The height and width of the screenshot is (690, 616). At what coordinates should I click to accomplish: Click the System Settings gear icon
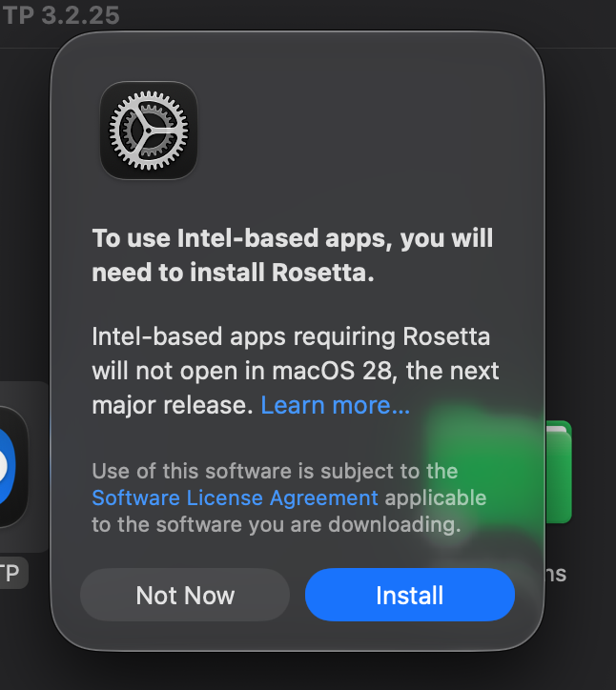pyautogui.click(x=149, y=131)
